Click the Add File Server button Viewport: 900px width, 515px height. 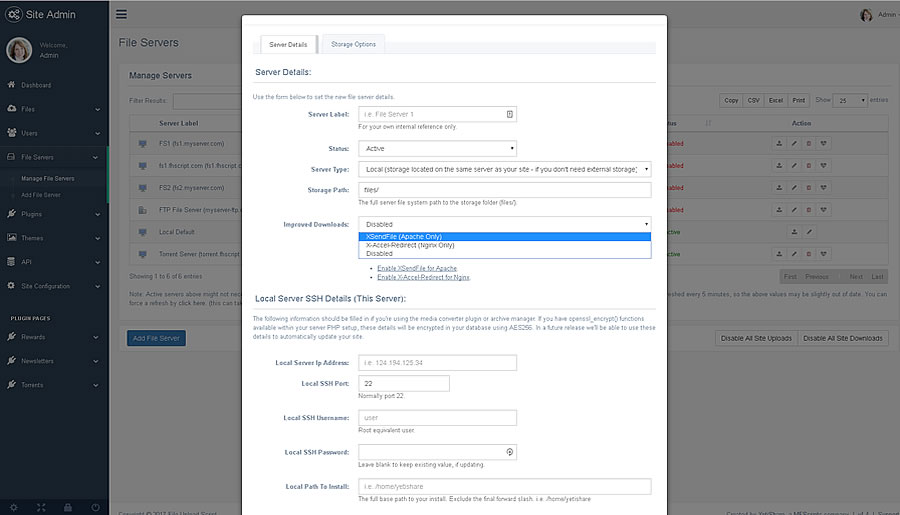tap(156, 338)
